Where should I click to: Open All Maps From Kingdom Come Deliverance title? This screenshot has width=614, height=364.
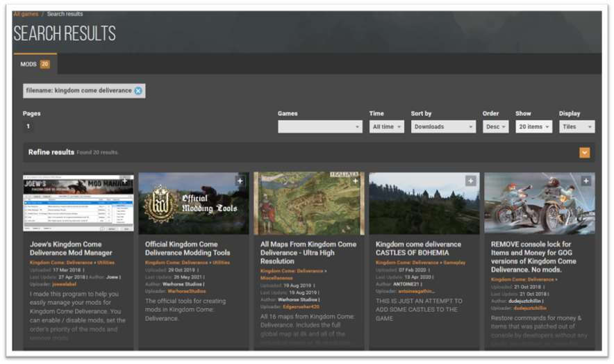click(x=308, y=253)
